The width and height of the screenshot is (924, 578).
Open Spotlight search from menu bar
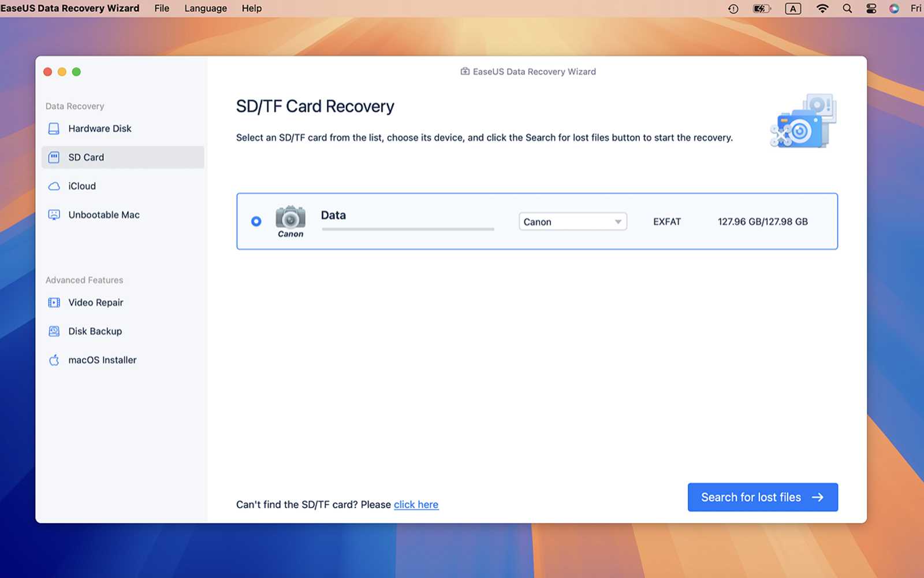[847, 8]
